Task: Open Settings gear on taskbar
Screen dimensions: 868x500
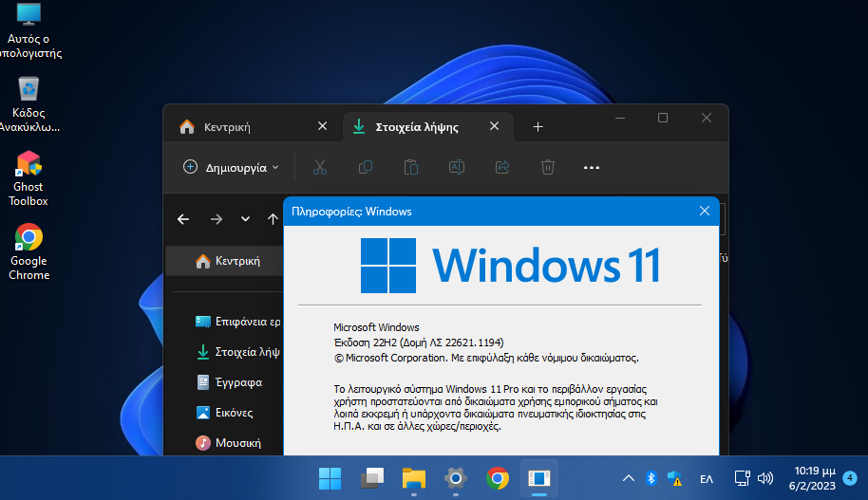Action: [456, 478]
